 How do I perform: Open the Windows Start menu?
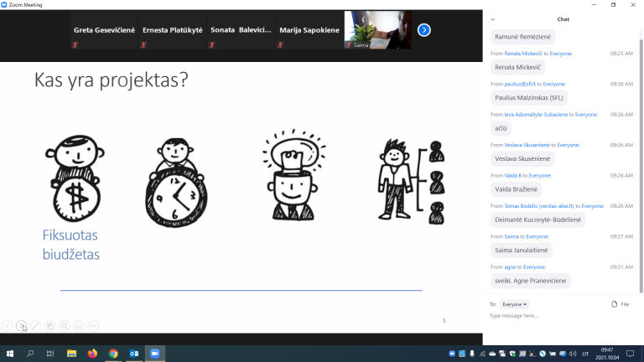click(10, 354)
